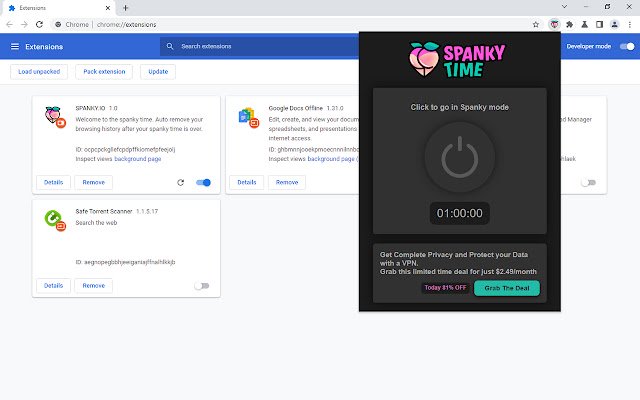640x400 pixels.
Task: Click the Chrome Labs flask icon
Action: pyautogui.click(x=584, y=24)
